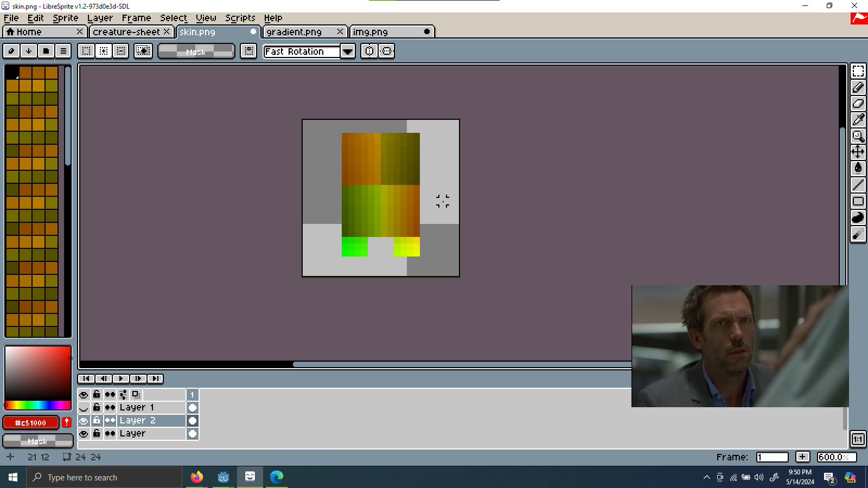Viewport: 868px width, 488px height.
Task: Select the Line tool
Action: coord(858,185)
